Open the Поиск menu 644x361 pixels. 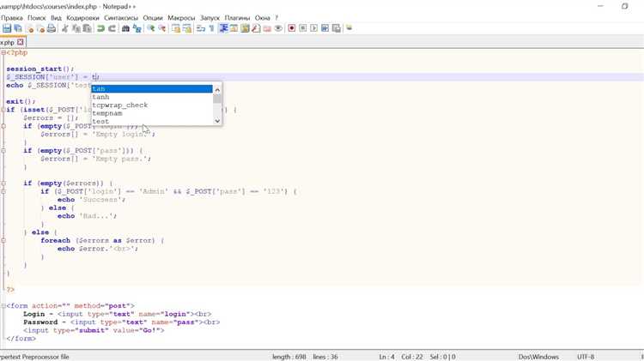(37, 18)
